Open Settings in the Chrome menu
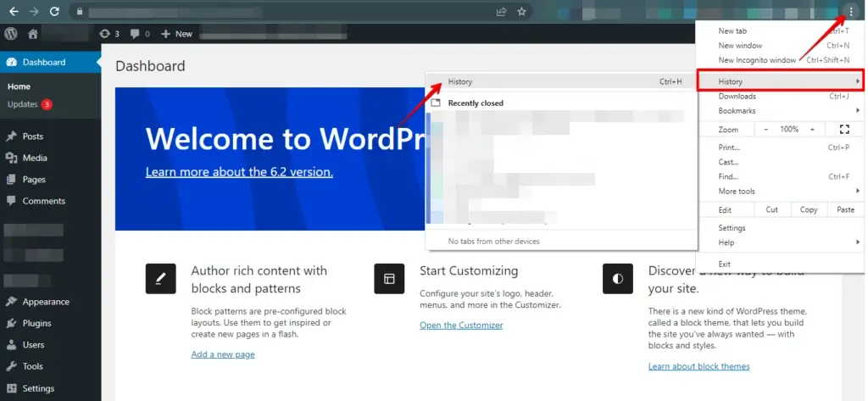 click(780, 228)
